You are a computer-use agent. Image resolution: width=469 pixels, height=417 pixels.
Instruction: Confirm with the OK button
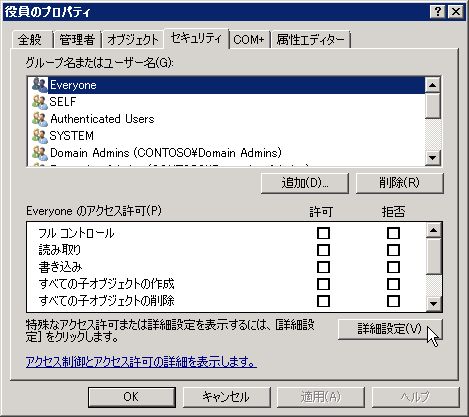point(132,397)
